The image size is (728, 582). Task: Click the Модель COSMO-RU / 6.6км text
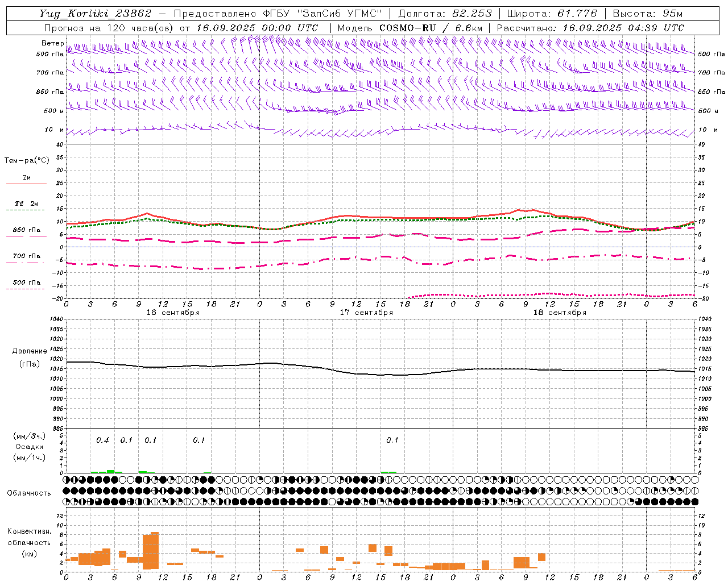410,28
